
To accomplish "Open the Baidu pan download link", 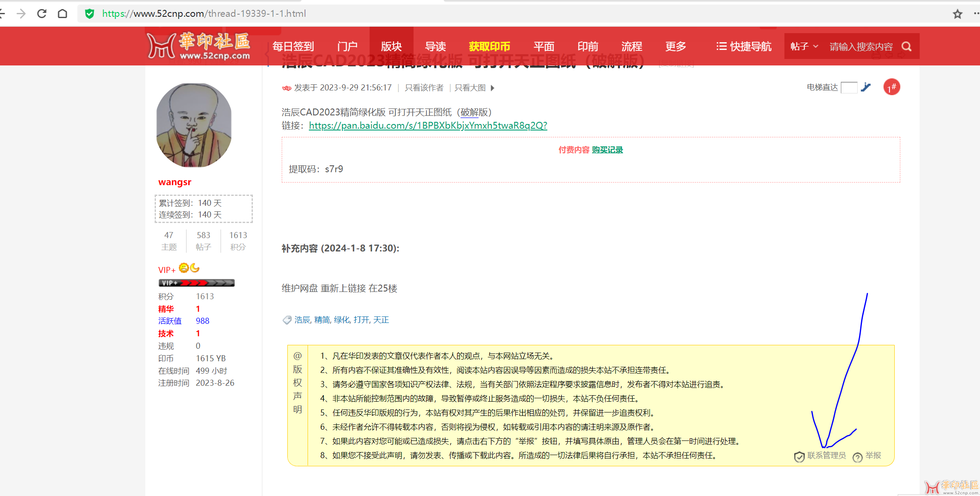I will [428, 125].
